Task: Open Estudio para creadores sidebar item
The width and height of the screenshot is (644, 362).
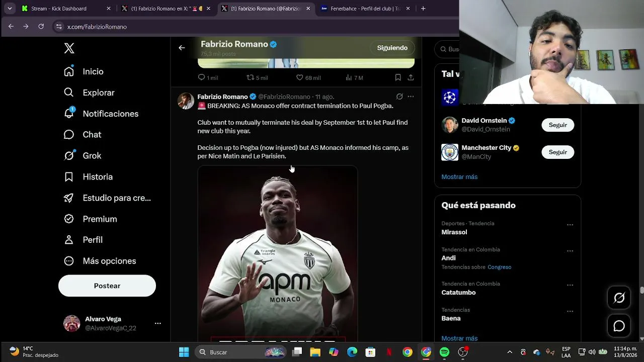Action: 107,198
